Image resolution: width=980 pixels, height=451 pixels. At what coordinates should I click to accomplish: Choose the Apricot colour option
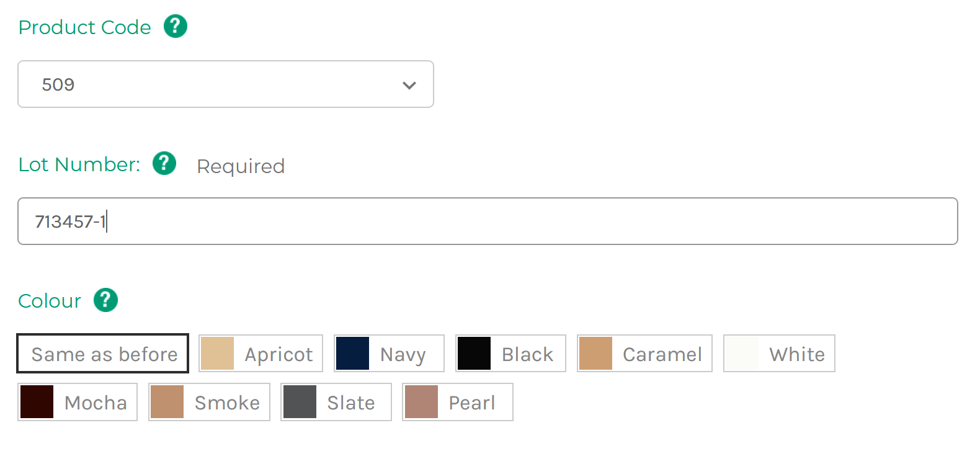(261, 354)
